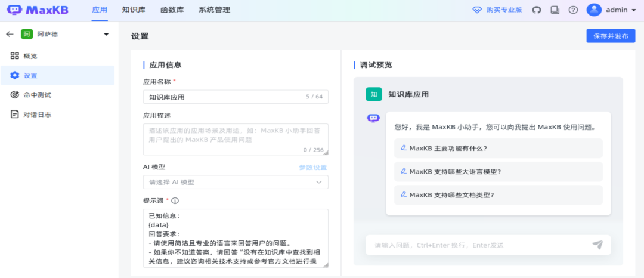Viewport: 644px width, 278px height.
Task: Click the 应用信息 heading
Action: [x=166, y=65]
